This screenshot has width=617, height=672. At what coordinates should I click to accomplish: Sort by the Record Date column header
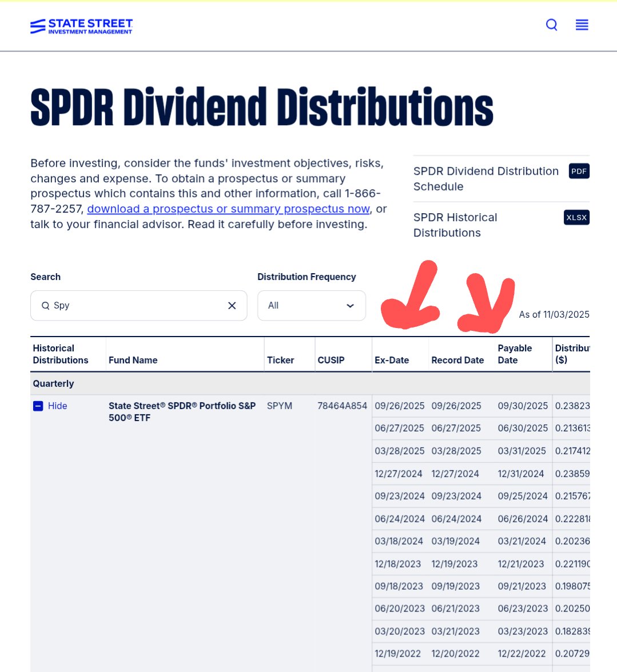tap(457, 360)
